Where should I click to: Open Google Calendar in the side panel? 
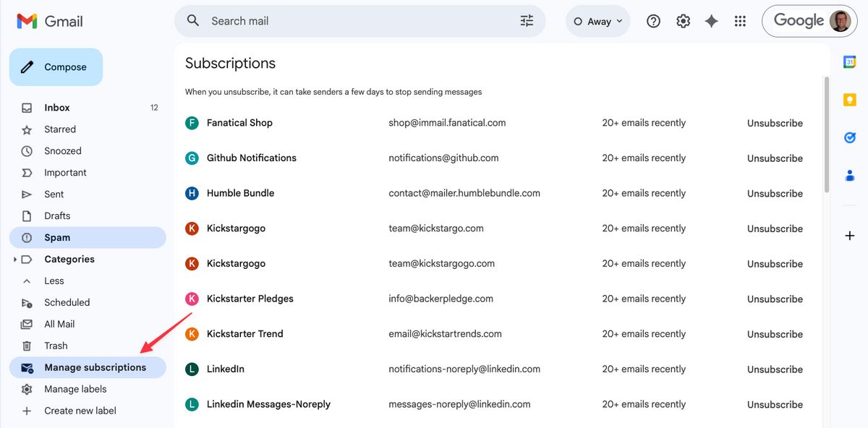coord(850,64)
